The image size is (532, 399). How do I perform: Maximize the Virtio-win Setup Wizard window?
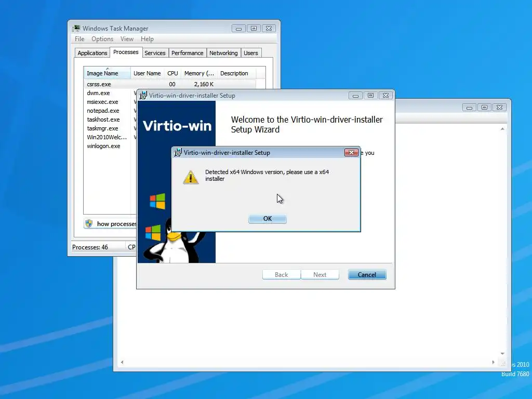coord(370,96)
